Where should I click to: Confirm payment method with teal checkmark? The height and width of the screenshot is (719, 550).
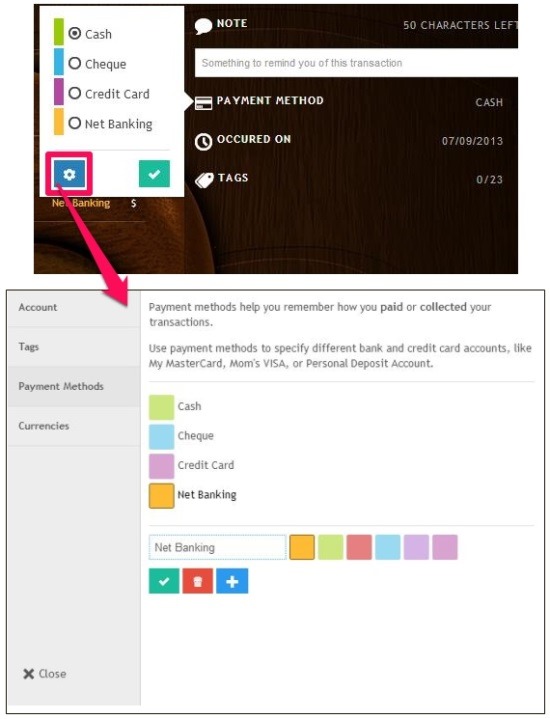(x=154, y=174)
